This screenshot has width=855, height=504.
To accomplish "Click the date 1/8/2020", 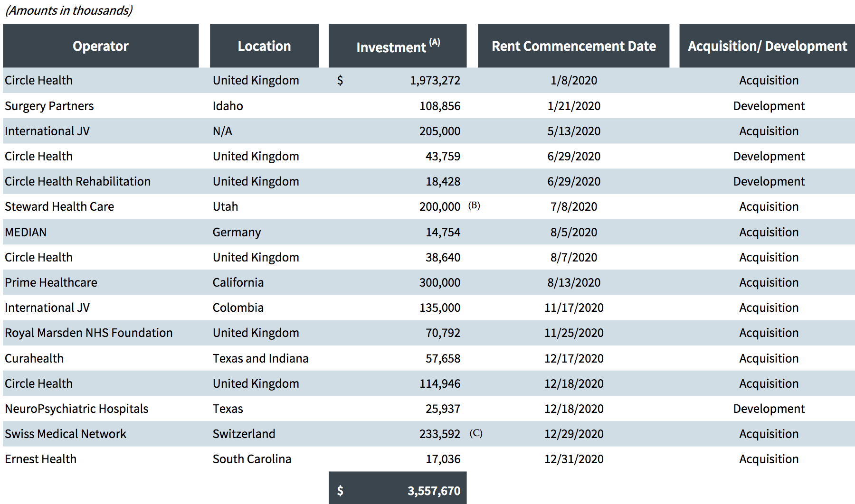I will point(574,80).
